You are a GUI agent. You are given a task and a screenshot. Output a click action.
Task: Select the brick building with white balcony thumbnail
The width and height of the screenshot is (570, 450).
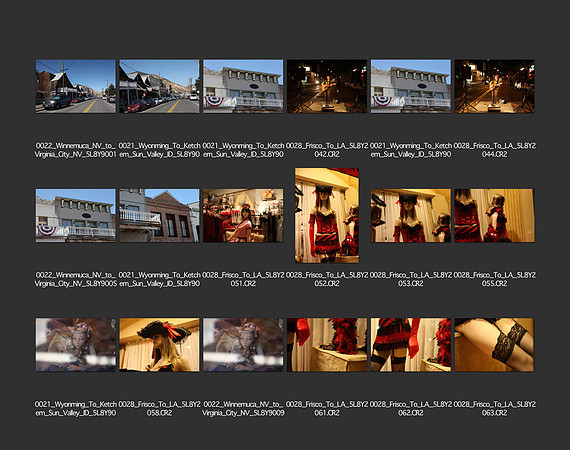(159, 216)
